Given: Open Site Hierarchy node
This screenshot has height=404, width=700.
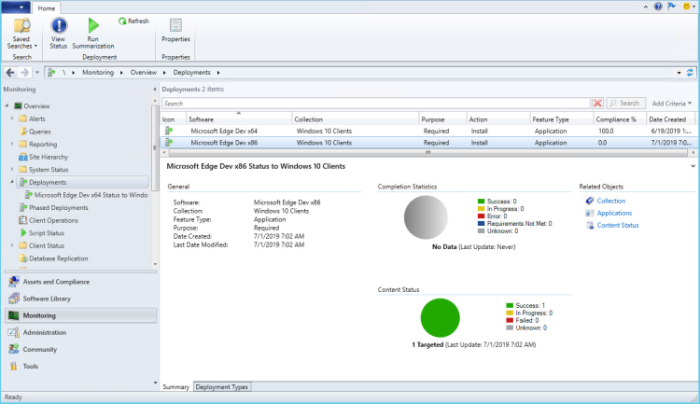Looking at the screenshot, I should coord(49,157).
